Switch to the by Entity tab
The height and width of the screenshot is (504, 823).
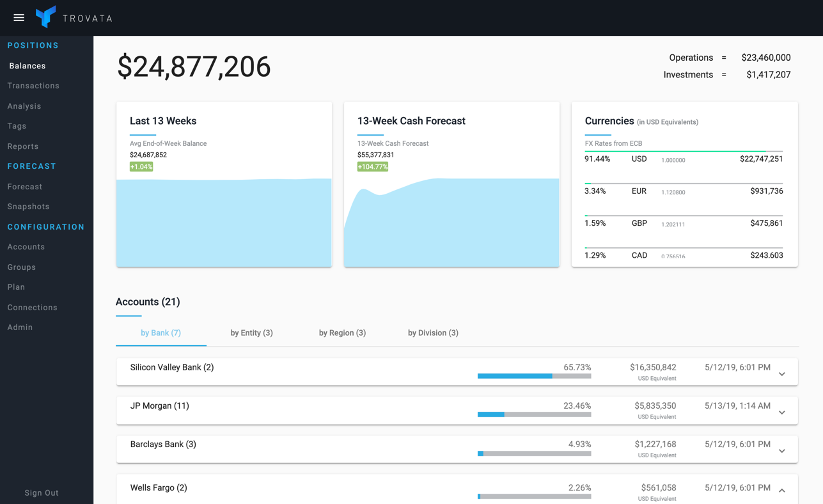(x=251, y=333)
